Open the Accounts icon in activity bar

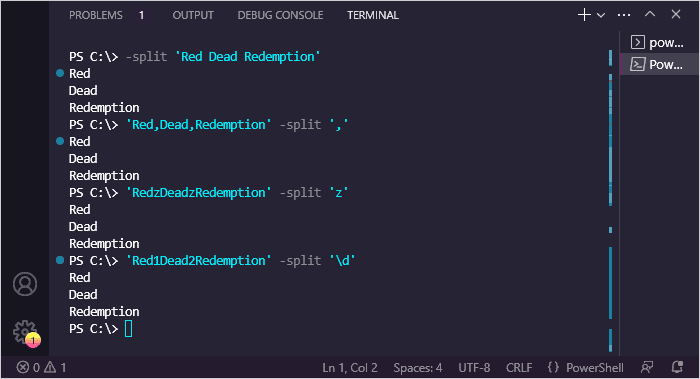click(25, 284)
